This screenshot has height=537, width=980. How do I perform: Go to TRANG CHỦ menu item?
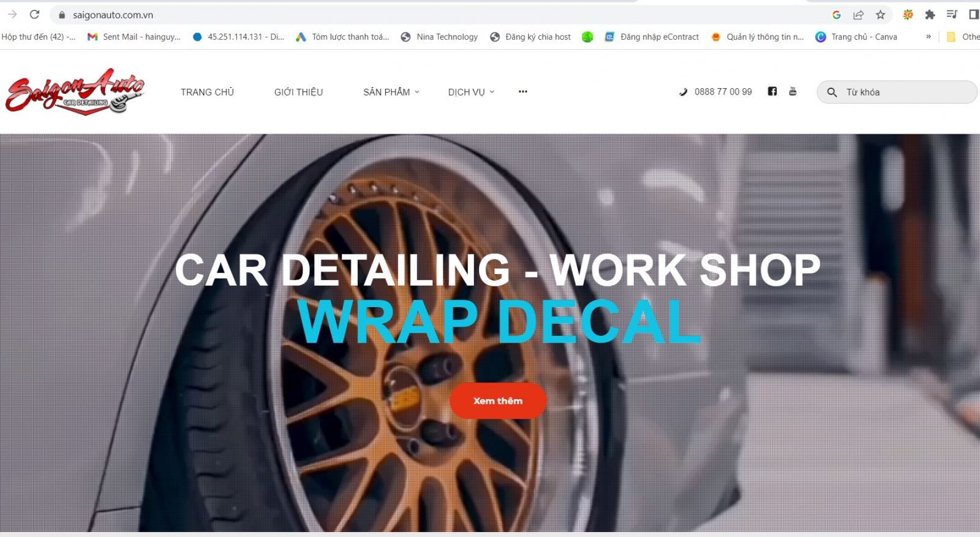pyautogui.click(x=207, y=92)
